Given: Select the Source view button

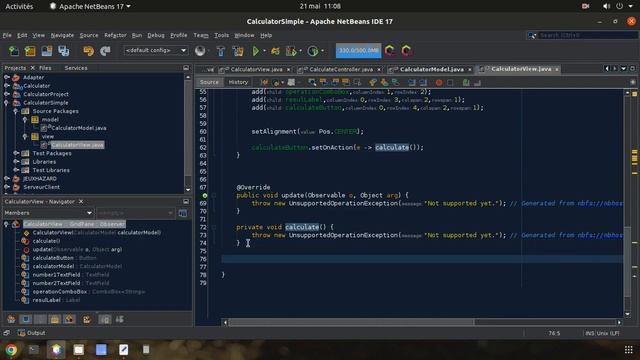Looking at the screenshot, I should pos(209,82).
